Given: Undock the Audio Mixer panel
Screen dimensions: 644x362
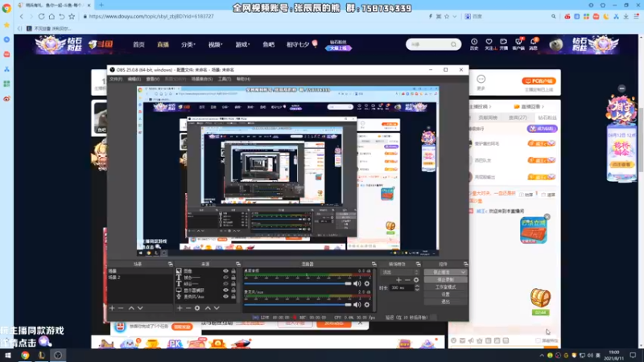Looking at the screenshot, I should click(x=374, y=264).
